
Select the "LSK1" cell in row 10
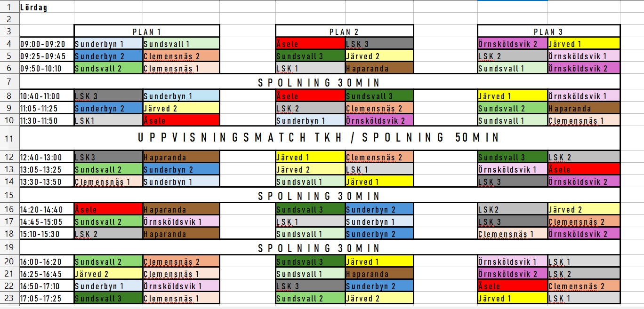108,120
